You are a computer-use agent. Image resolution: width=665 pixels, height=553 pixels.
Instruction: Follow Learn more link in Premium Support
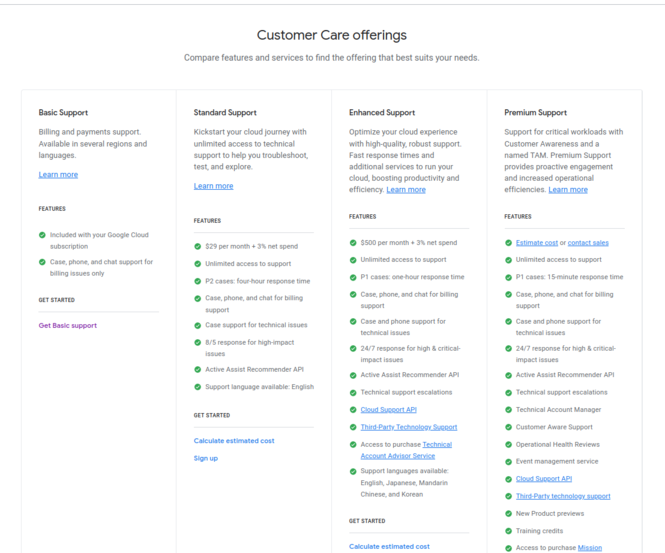coord(568,190)
